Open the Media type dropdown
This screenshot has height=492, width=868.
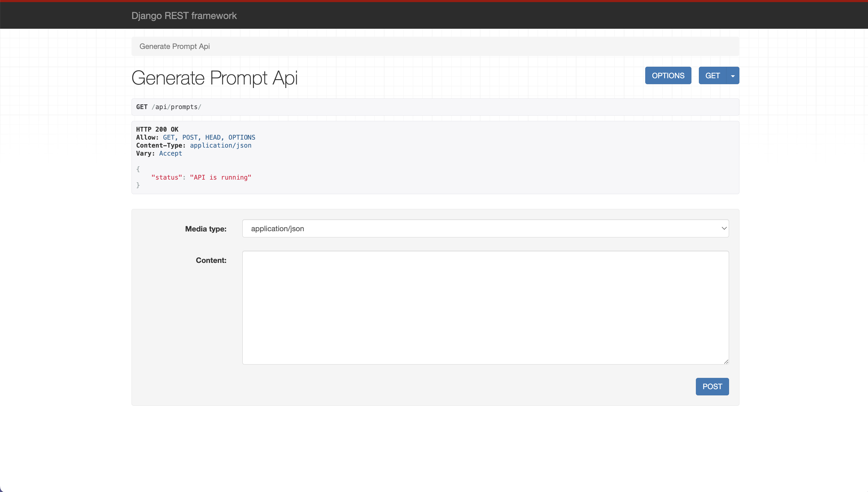[485, 229]
